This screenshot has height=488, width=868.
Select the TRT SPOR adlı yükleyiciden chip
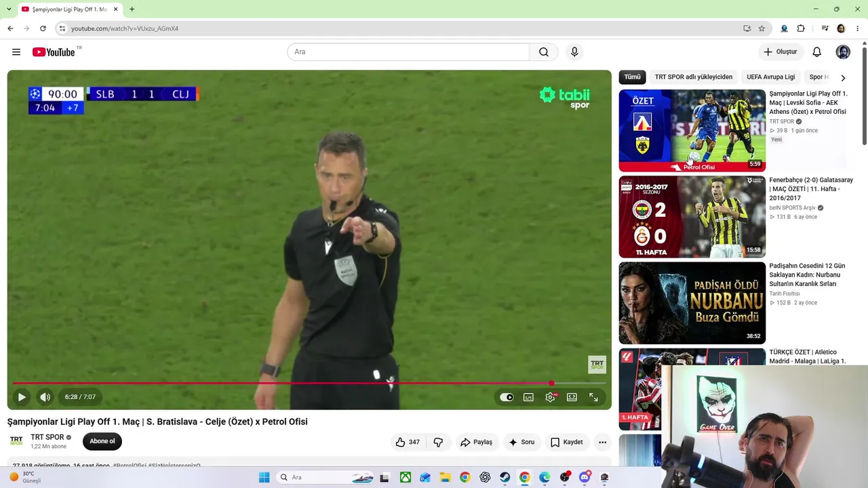click(694, 77)
